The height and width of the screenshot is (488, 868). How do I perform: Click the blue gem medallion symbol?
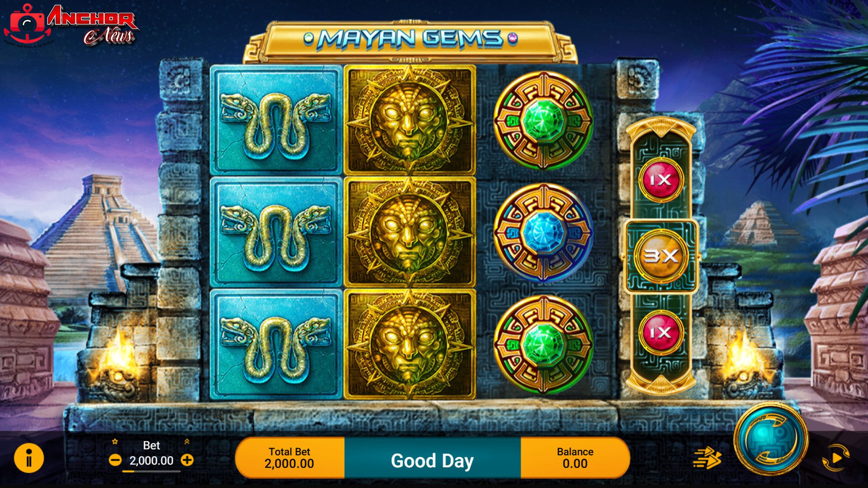(543, 233)
